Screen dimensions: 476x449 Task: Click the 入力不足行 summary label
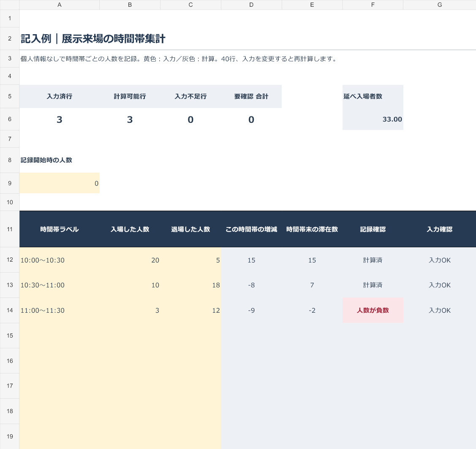click(x=190, y=97)
